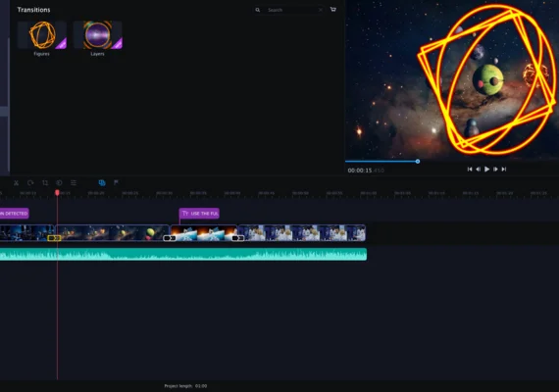This screenshot has width=559, height=392.
Task: Step forward one frame
Action: tap(495, 170)
